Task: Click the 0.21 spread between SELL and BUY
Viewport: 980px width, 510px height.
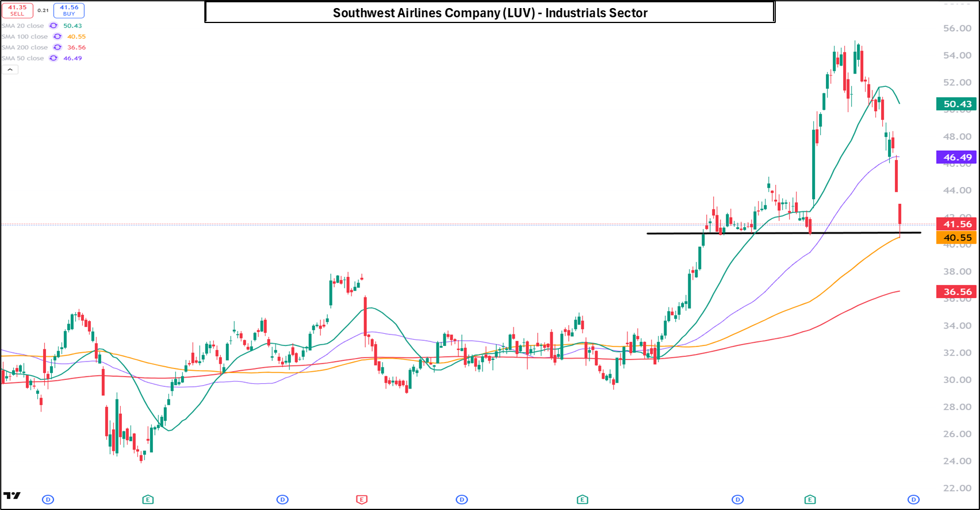Action: coord(43,10)
